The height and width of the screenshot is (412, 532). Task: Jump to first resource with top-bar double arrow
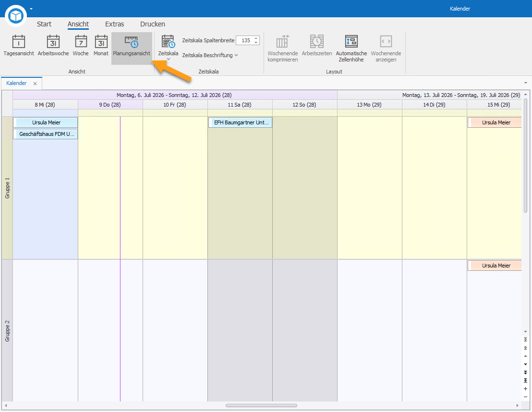526,339
